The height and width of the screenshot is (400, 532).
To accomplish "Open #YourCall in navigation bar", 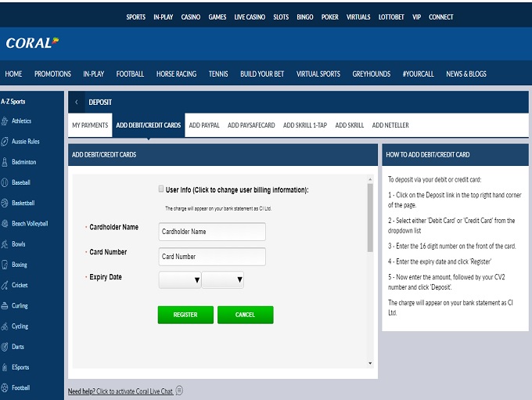I will click(418, 74).
